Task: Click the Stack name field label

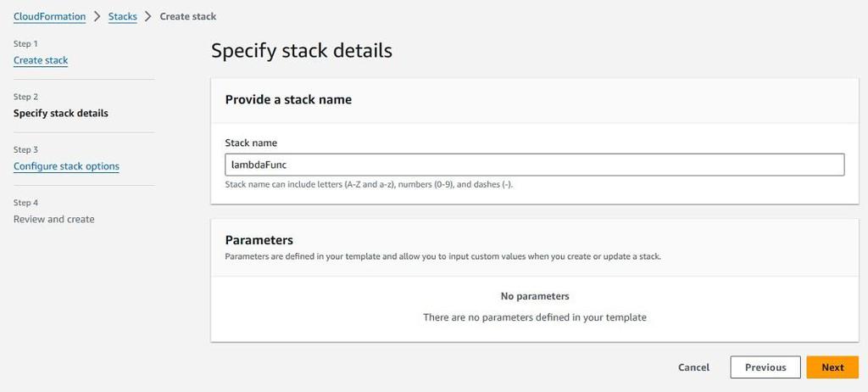Action: click(251, 143)
